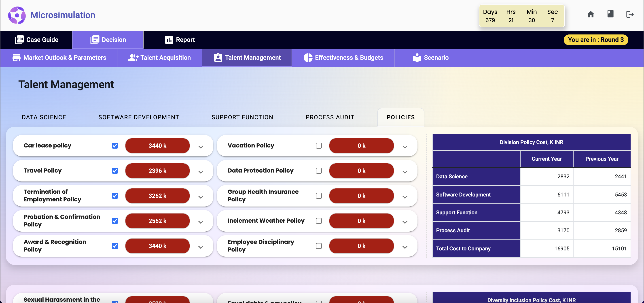Open the DATA SCIENCE tab
The height and width of the screenshot is (303, 644).
point(44,117)
